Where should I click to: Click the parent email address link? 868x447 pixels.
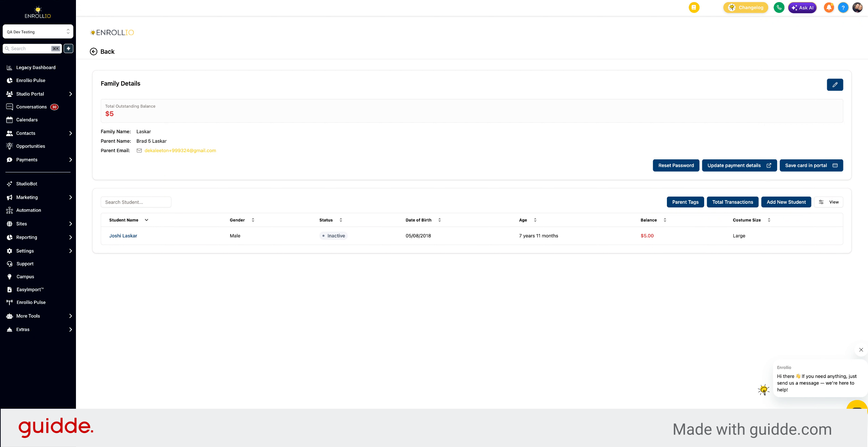180,151
